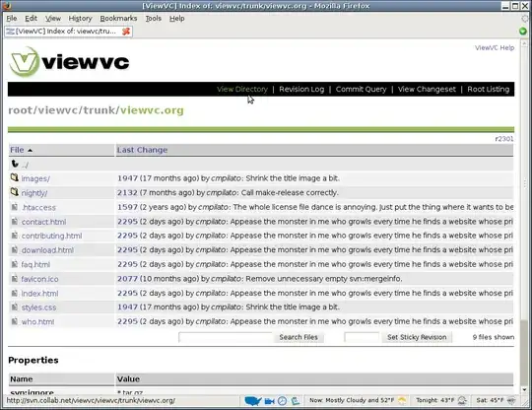Sort by File column header
Viewport: 532px width, 410px height.
[17, 150]
